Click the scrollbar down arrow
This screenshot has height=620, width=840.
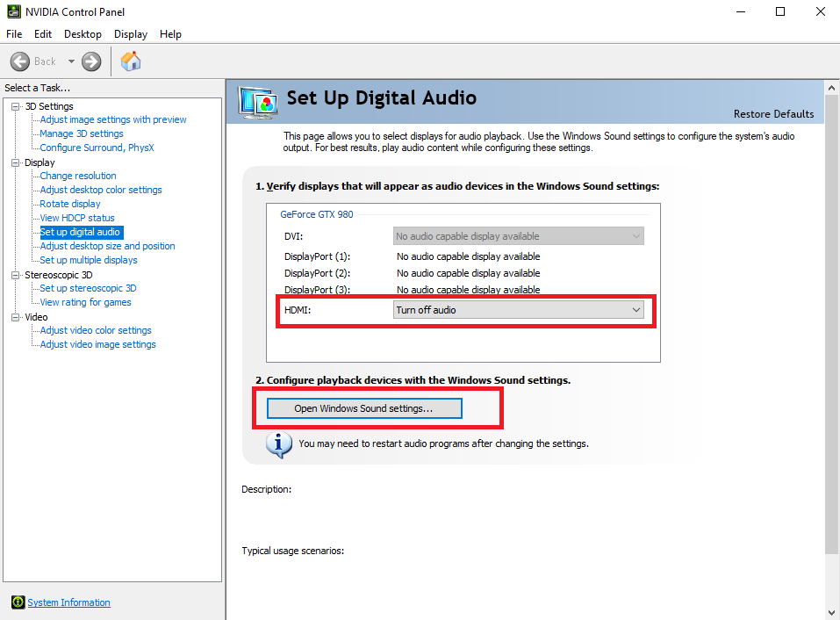[x=831, y=612]
